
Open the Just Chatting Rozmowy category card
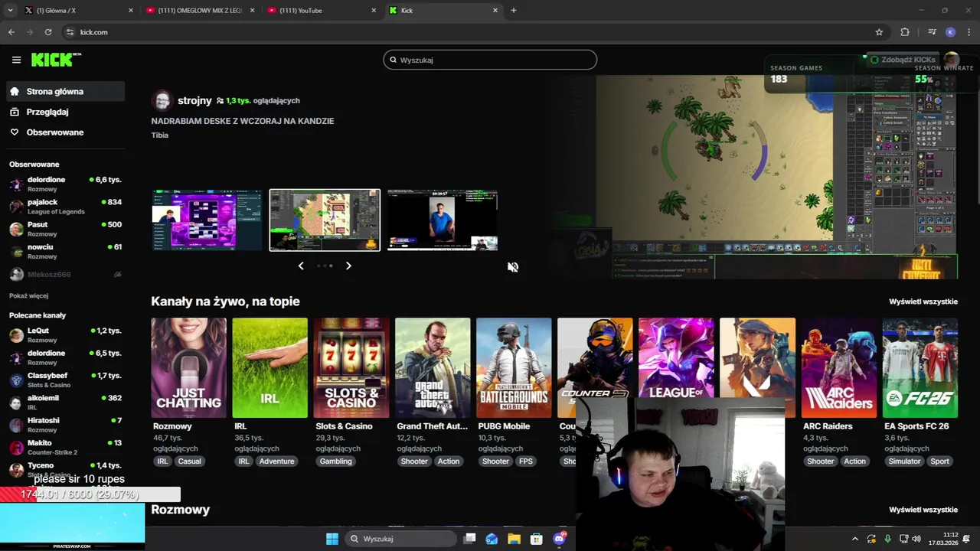pos(188,368)
